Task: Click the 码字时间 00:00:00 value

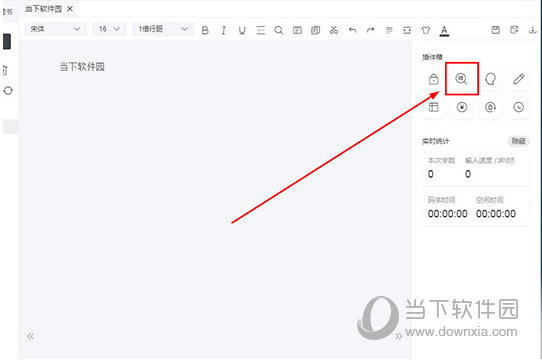Action: pyautogui.click(x=448, y=214)
